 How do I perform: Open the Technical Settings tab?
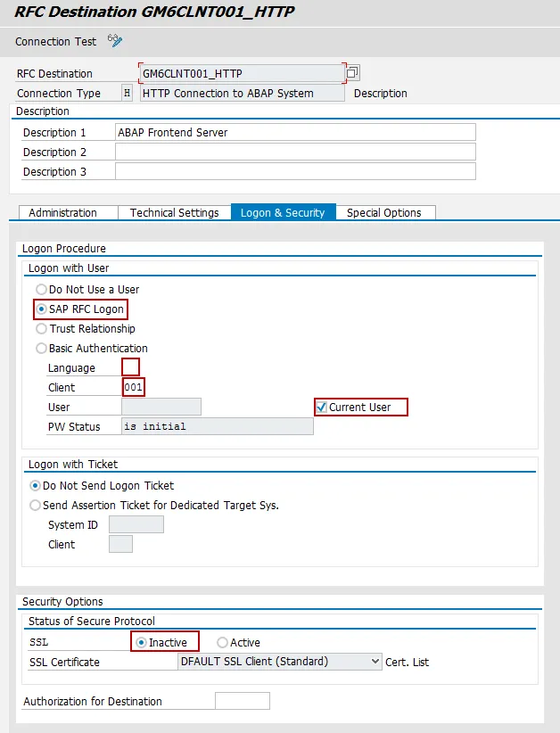(175, 213)
